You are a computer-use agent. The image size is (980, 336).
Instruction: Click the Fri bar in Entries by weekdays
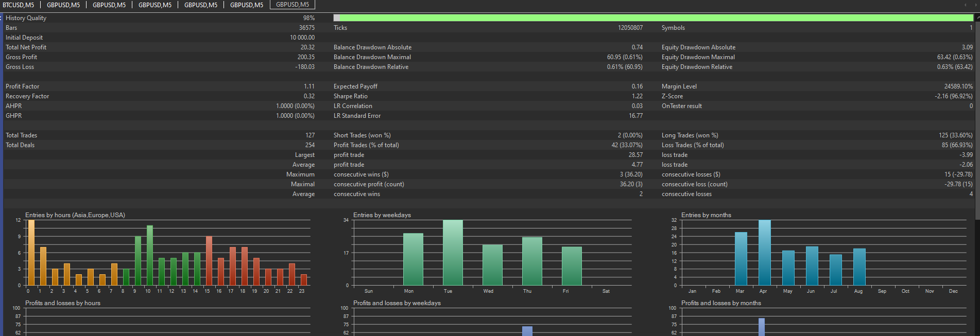[572, 266]
